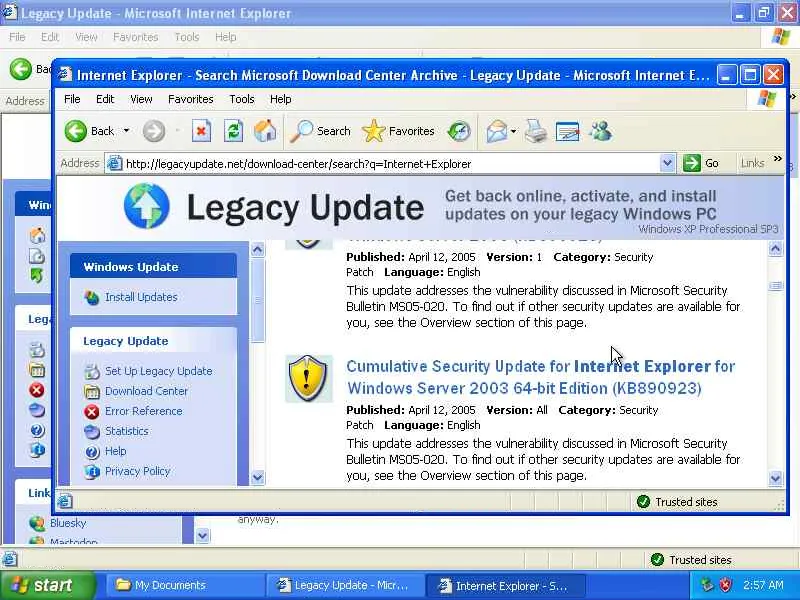
Task: Click the page icon in the address bar
Action: pos(114,163)
